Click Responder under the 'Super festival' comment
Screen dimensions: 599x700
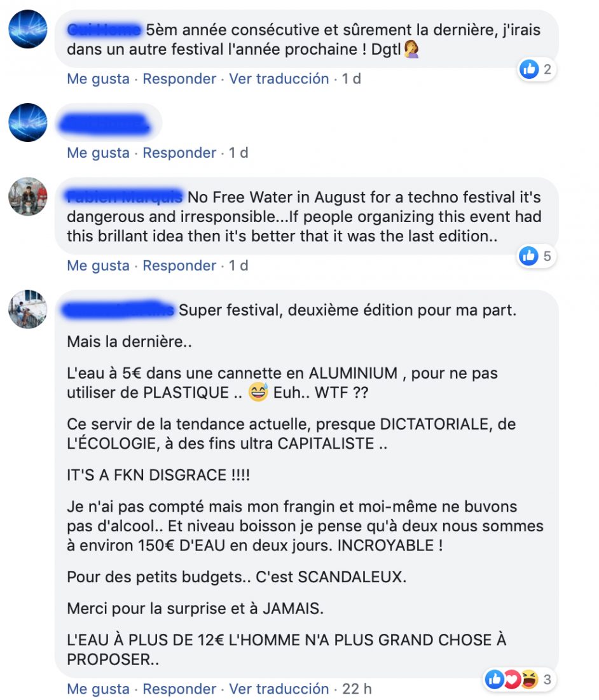pos(179,689)
